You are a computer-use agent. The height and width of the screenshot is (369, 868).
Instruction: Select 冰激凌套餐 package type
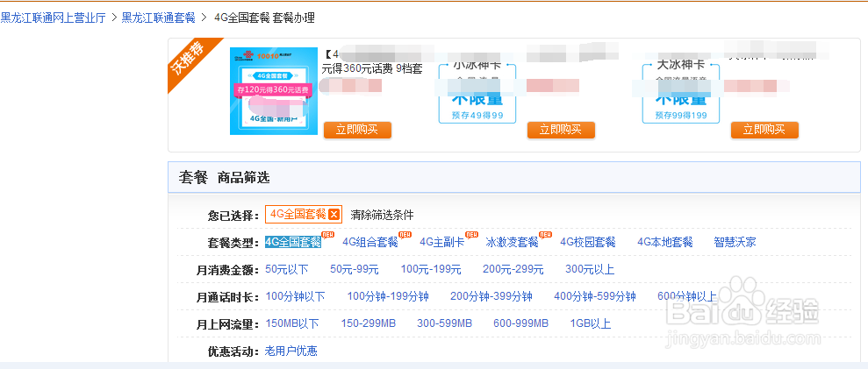[512, 242]
